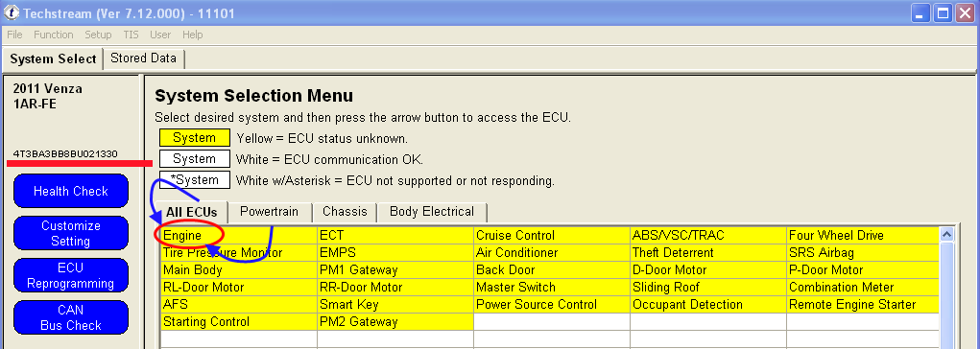Screen dimensions: 980x349
Task: Run the CAN Bus Check
Action: click(71, 317)
